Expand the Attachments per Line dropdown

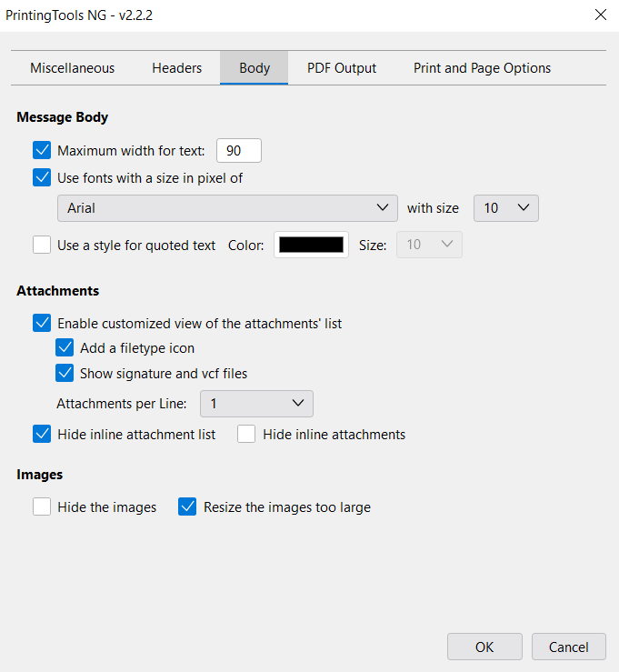(x=256, y=404)
